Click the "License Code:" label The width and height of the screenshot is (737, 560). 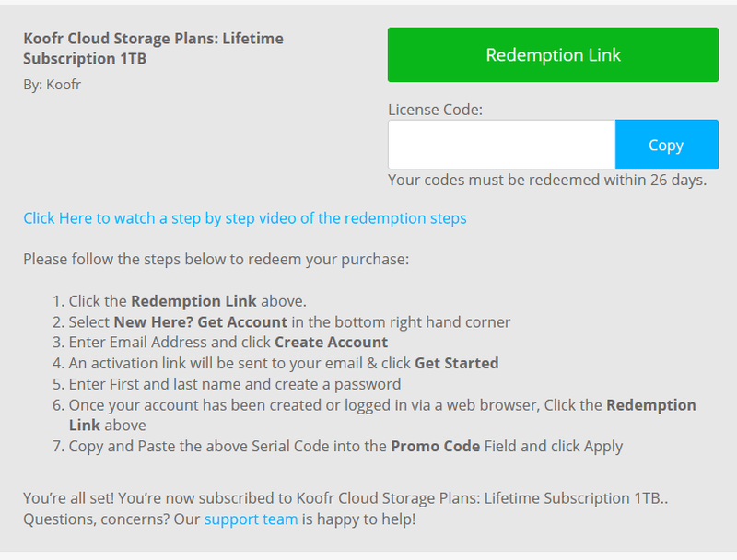pos(435,110)
